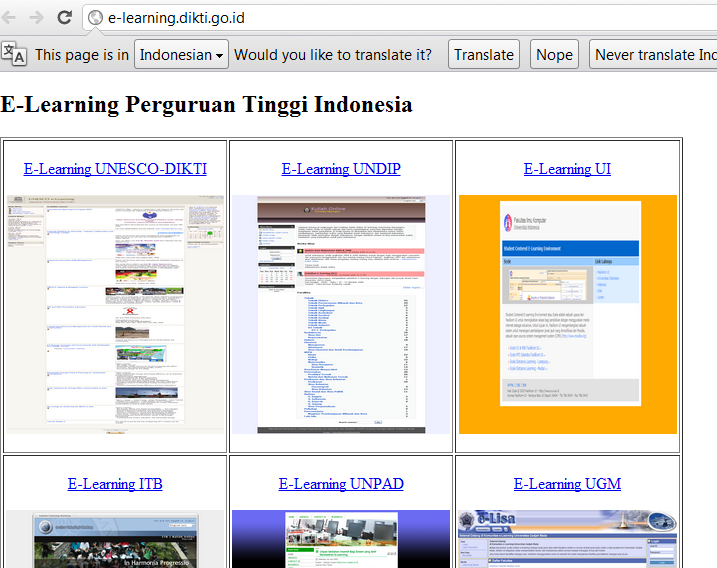Reload the page with the refresh icon
The height and width of the screenshot is (568, 717).
64,18
